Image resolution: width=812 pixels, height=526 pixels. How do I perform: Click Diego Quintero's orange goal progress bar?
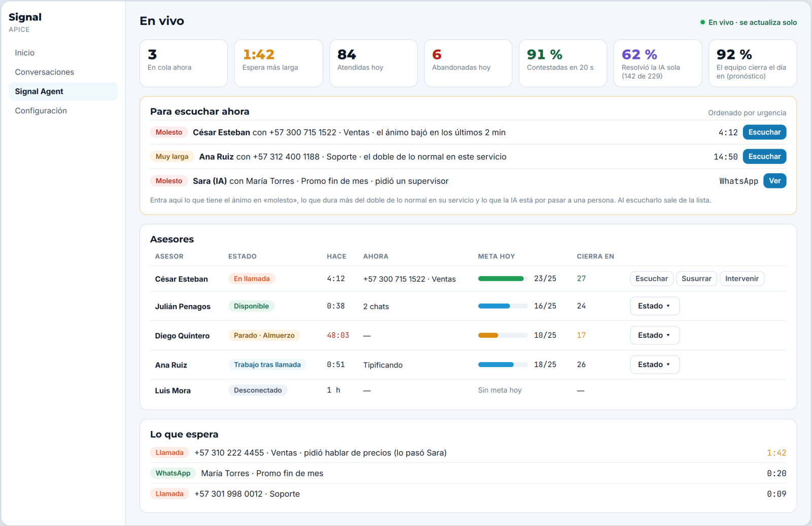coord(502,336)
